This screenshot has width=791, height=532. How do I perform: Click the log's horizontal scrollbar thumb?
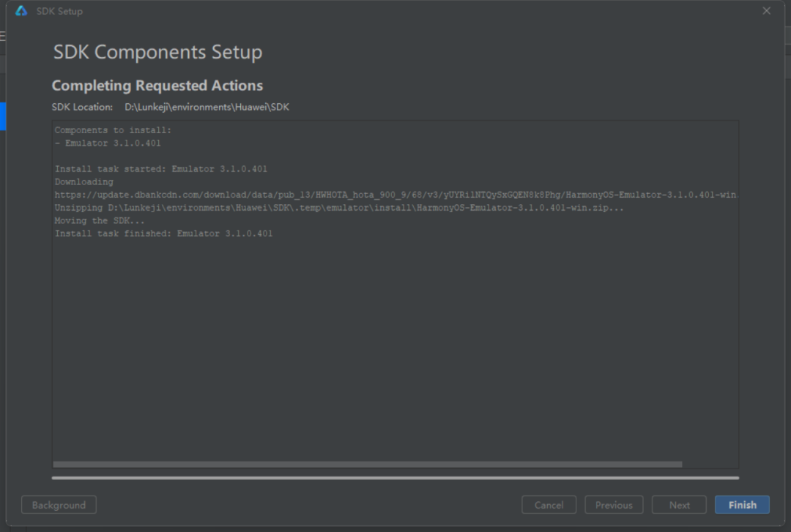[x=367, y=464]
